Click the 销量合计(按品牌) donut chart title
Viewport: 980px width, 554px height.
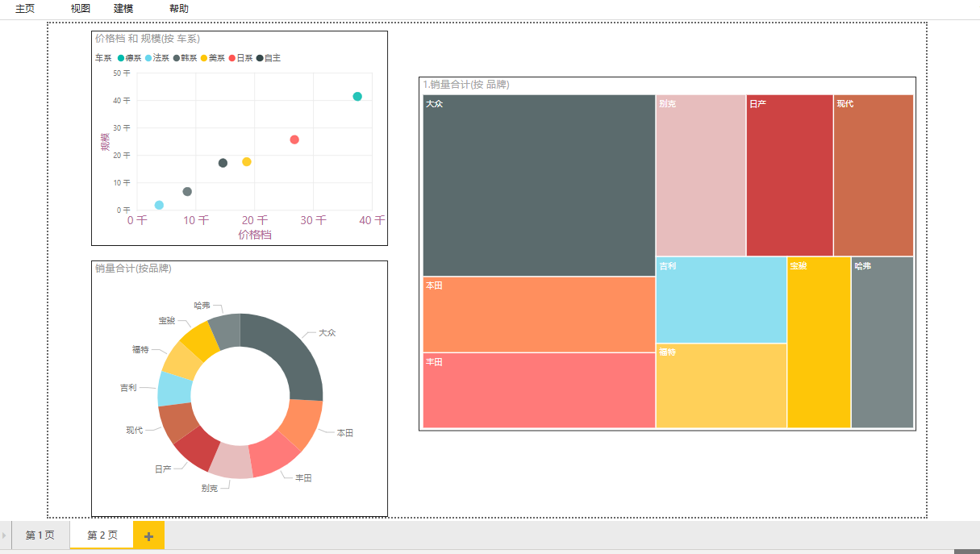pos(133,269)
